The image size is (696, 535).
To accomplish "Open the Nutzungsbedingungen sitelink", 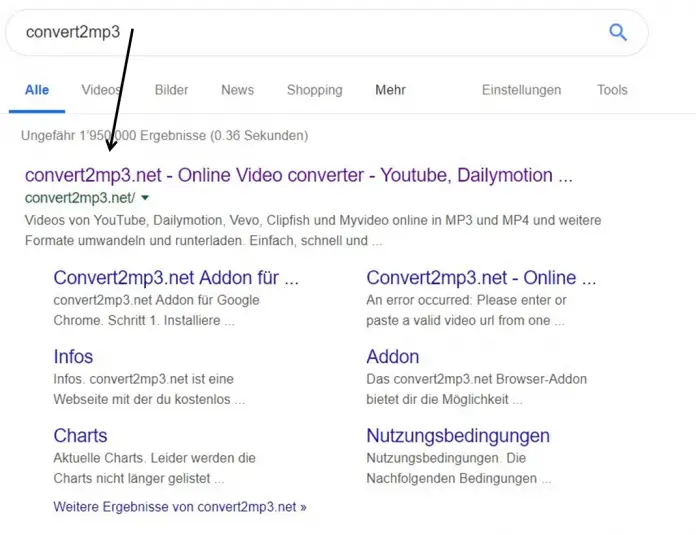I will coord(458,436).
